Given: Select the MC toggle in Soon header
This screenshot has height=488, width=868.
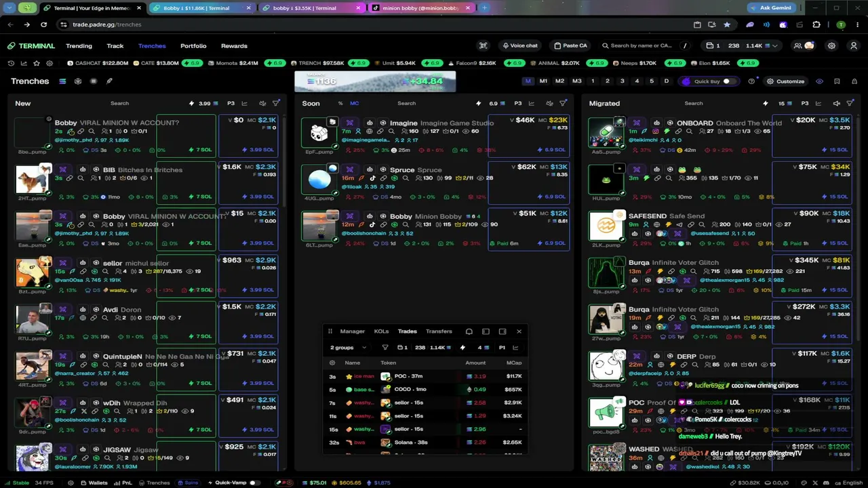Looking at the screenshot, I should 354,104.
